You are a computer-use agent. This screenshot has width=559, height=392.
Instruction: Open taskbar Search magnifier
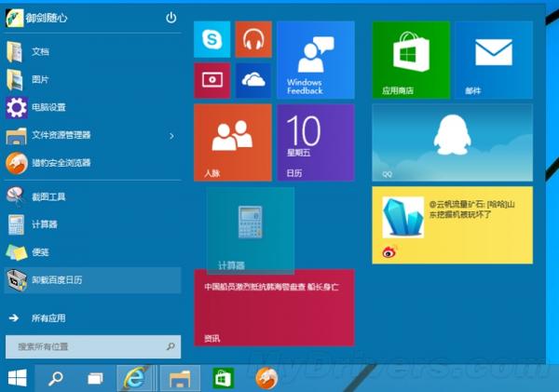[56, 378]
